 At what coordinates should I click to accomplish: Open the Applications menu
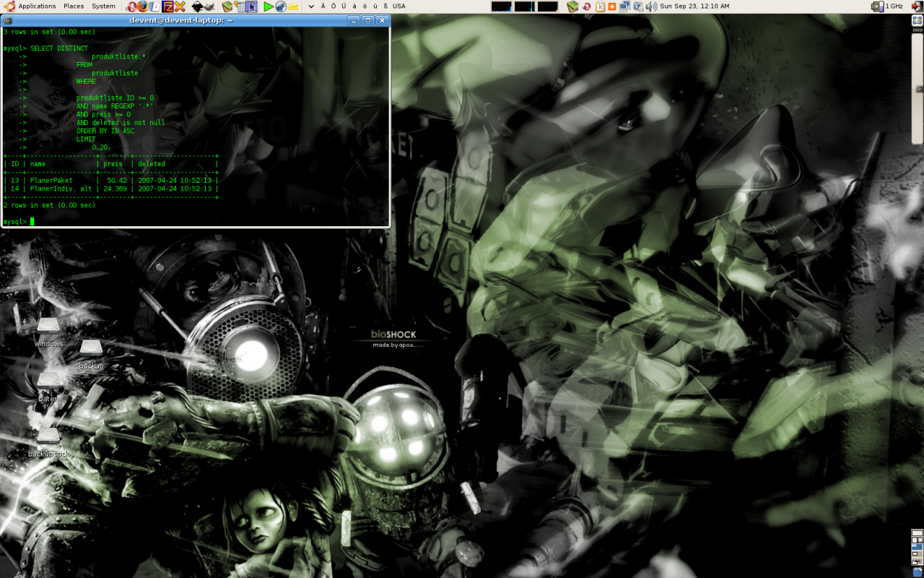point(37,7)
